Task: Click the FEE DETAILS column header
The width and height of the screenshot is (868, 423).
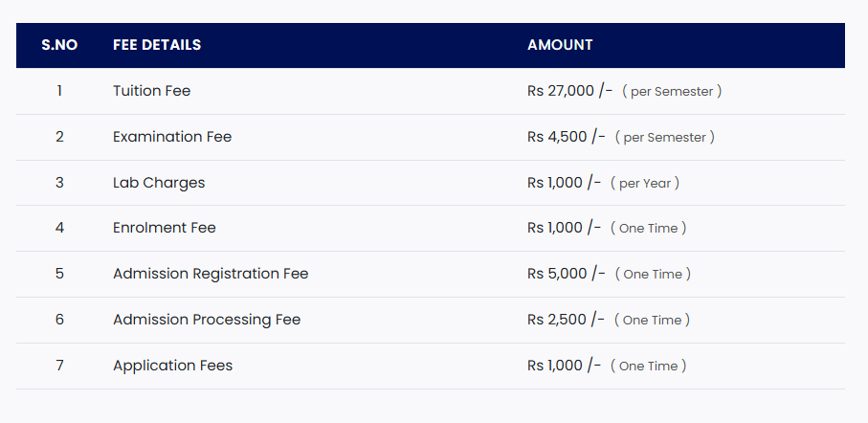Action: (x=157, y=45)
